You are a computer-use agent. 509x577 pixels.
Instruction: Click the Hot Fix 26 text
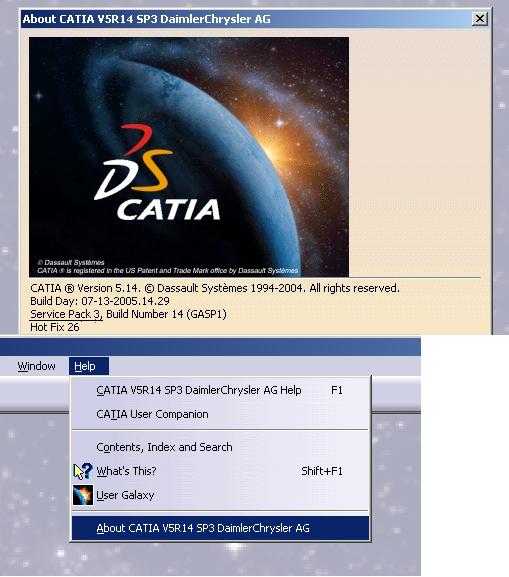tap(54, 327)
